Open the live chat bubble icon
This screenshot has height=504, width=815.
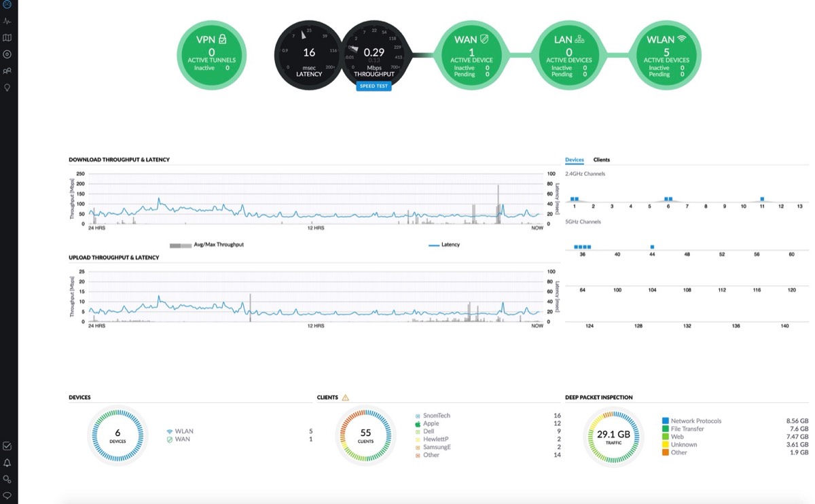point(7,495)
